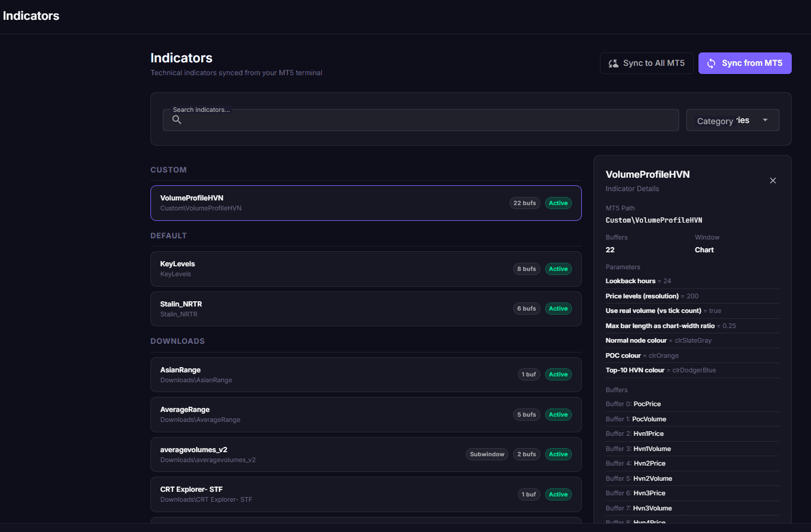
Task: Click the Category dropdown arrow
Action: click(765, 120)
